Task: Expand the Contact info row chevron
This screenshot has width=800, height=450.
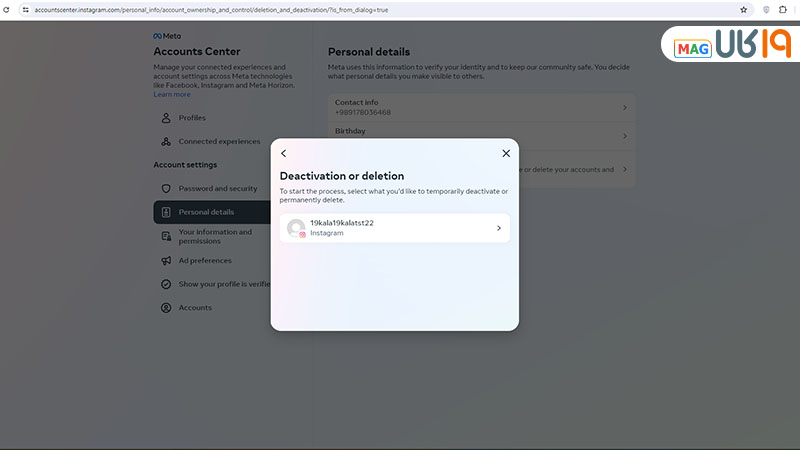Action: click(x=624, y=107)
